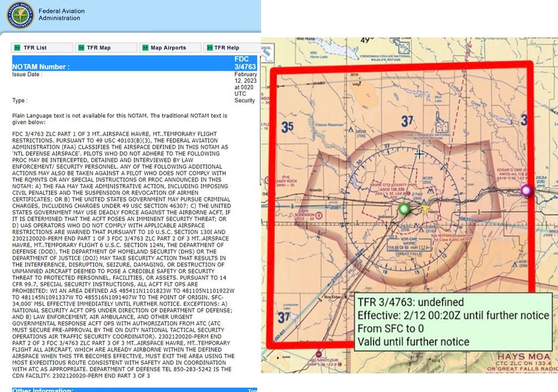Click the yellow Havre airport symbol
Image resolution: width=558 pixels, height=392 pixels.
pos(426,209)
